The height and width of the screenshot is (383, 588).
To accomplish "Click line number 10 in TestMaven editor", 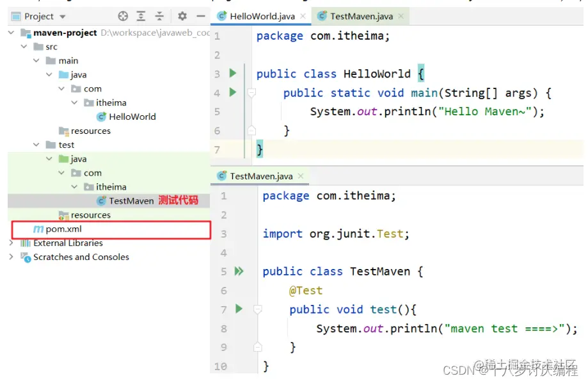I will coord(221,366).
